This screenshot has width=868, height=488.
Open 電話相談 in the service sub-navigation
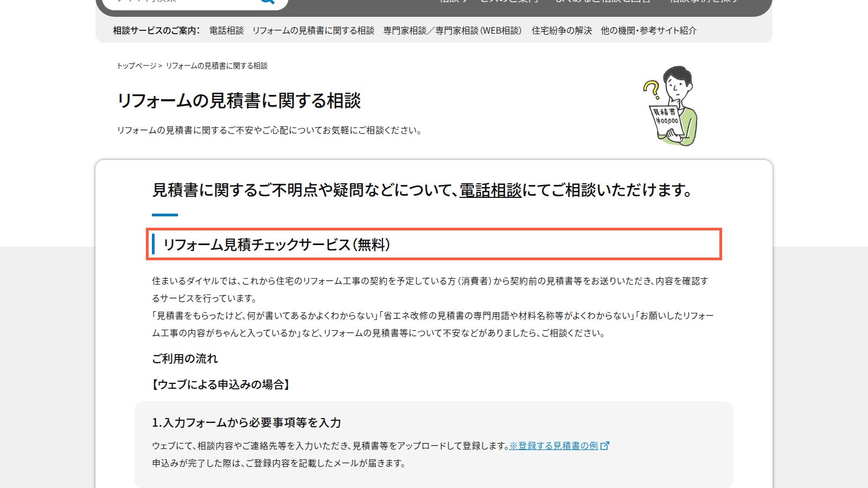point(226,30)
